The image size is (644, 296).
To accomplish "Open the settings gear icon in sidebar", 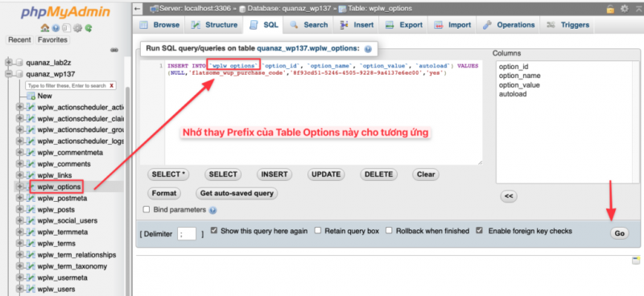I will (x=77, y=28).
